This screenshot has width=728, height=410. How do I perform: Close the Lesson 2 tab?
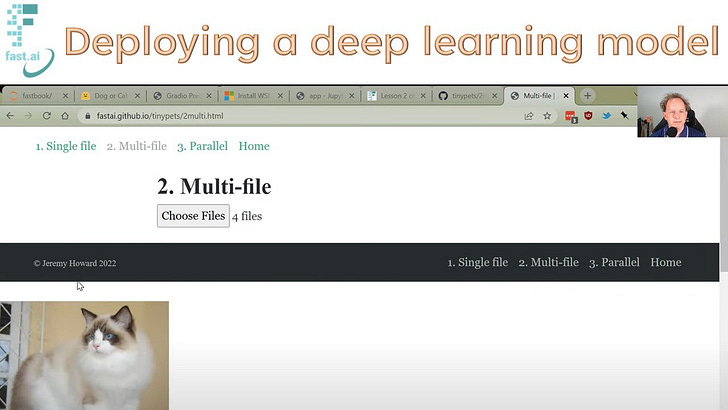click(423, 96)
